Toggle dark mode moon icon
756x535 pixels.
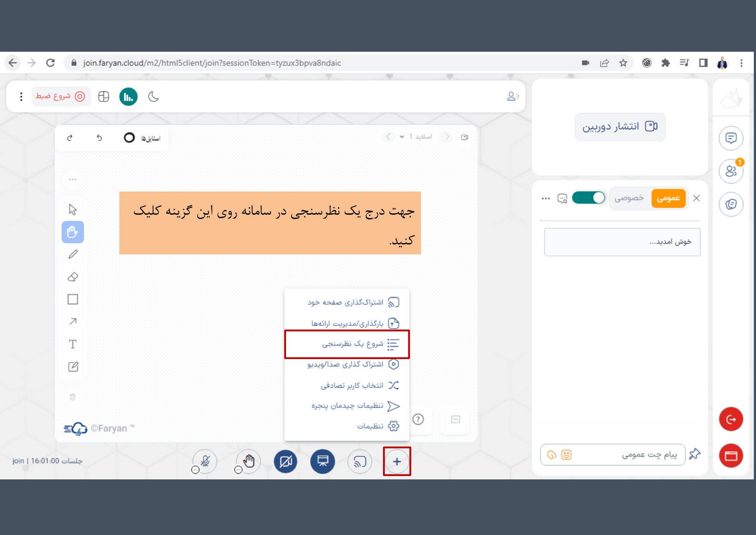click(153, 97)
